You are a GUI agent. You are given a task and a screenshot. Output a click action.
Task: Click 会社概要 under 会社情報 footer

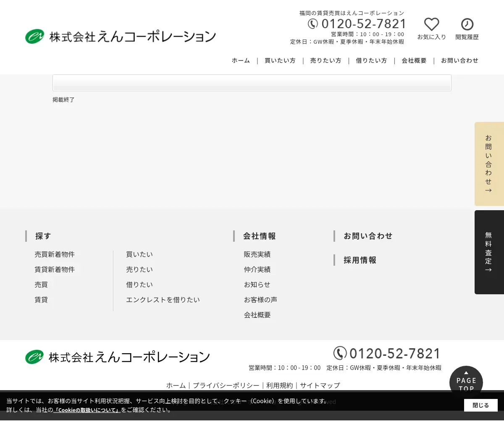pyautogui.click(x=257, y=315)
